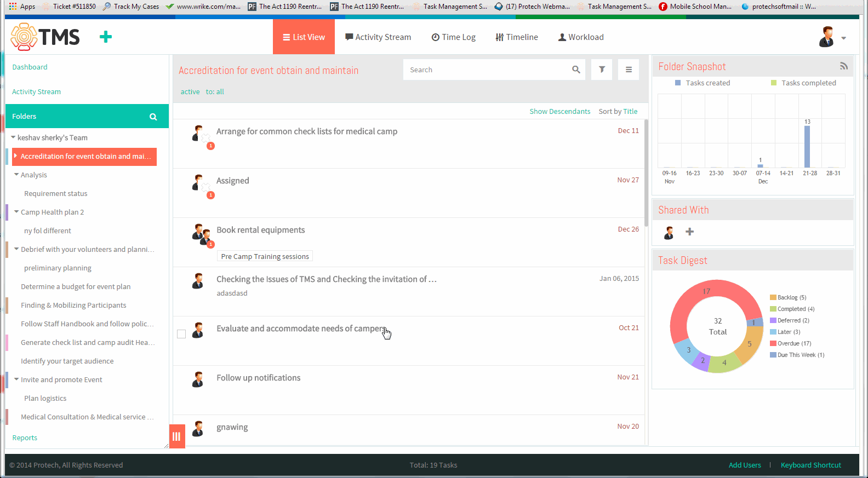Screen dimensions: 868x478
Task: Click in the Search input field
Action: pyautogui.click(x=487, y=70)
